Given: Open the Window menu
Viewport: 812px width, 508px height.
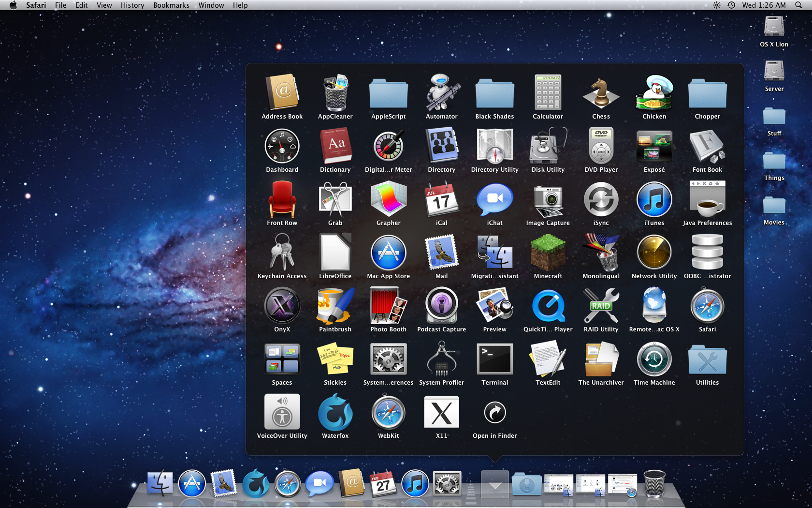Looking at the screenshot, I should tap(211, 5).
